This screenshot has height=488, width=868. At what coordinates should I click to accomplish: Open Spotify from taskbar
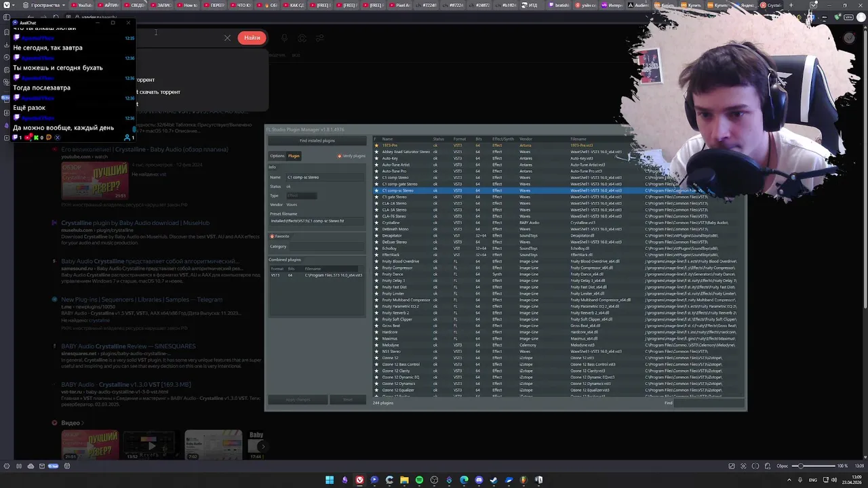pos(419,480)
